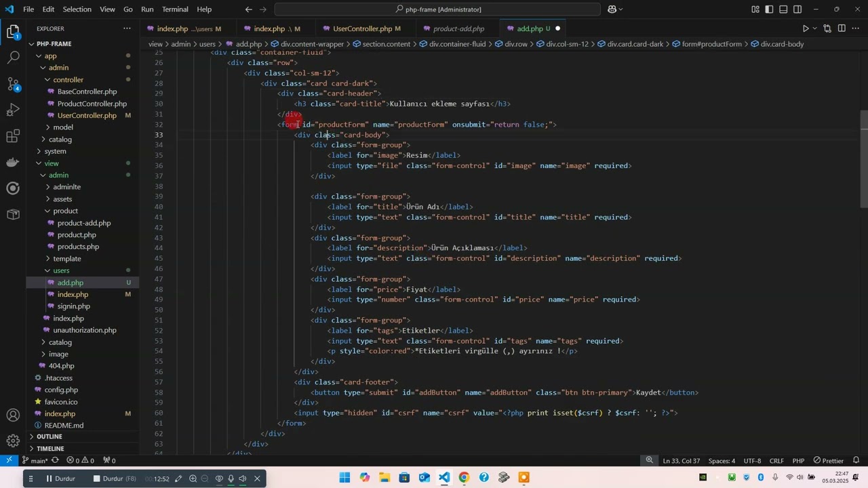868x488 pixels.
Task: Open Customize Layout icon
Action: 755,9
